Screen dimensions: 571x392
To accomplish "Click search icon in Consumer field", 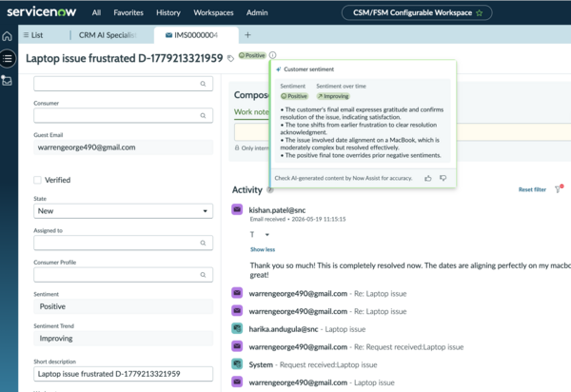I will pyautogui.click(x=203, y=115).
